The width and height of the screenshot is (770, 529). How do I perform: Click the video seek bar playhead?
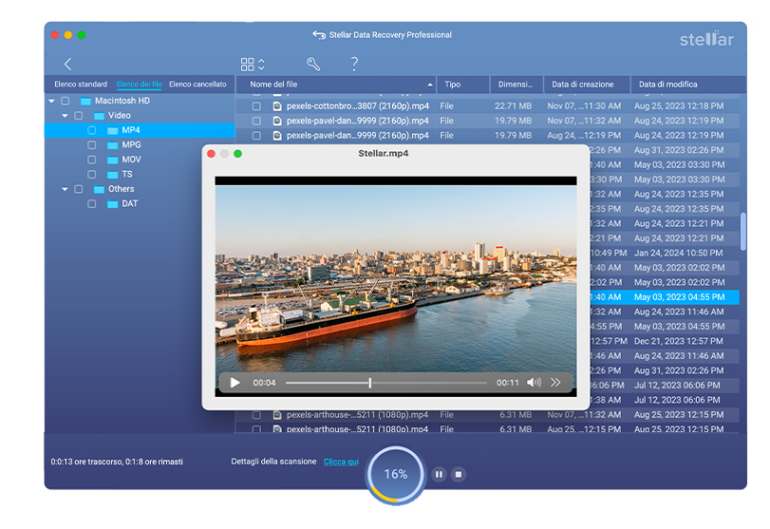[x=370, y=383]
